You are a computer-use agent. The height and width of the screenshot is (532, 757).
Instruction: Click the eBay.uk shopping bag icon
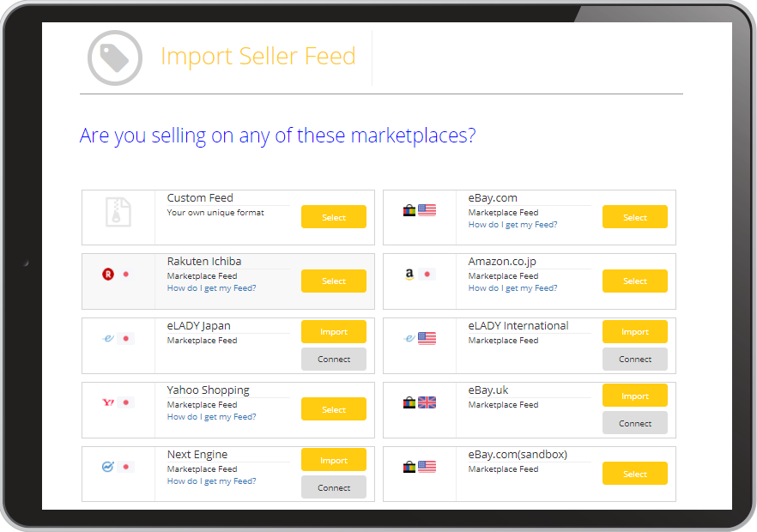tap(409, 402)
